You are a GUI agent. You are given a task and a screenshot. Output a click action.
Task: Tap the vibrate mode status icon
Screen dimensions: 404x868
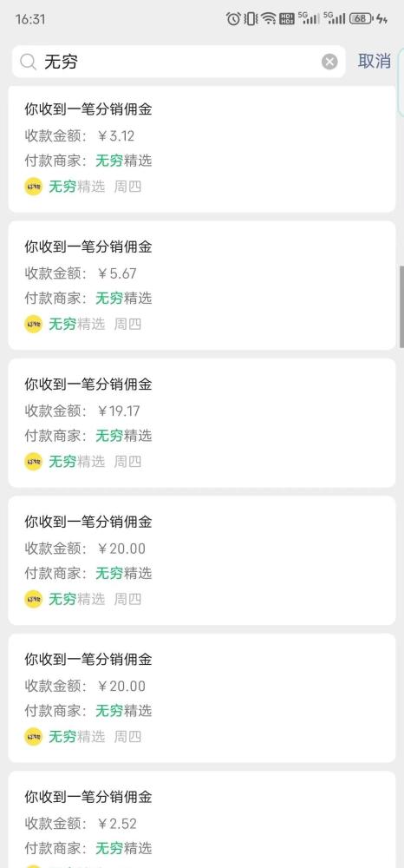[x=251, y=18]
